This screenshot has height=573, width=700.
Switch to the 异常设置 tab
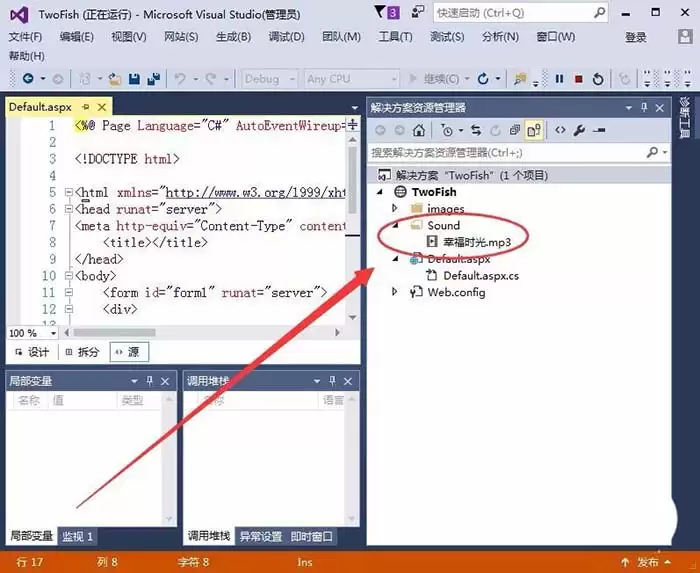click(261, 536)
